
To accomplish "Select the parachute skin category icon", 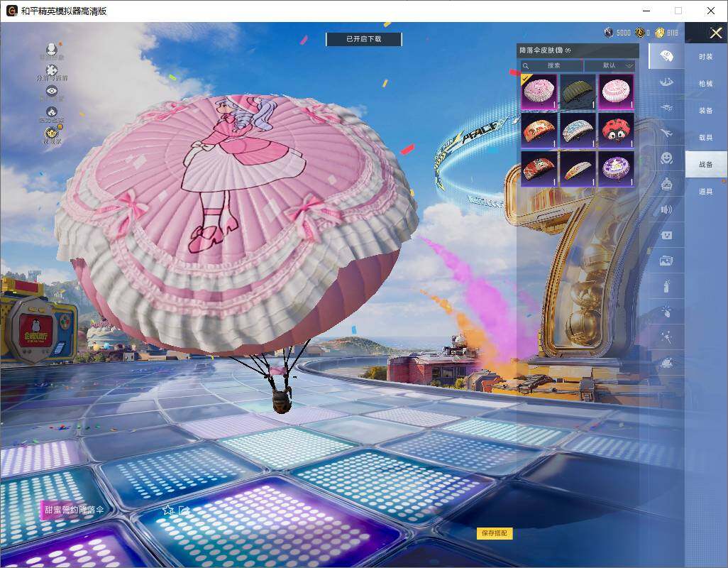I will point(666,56).
